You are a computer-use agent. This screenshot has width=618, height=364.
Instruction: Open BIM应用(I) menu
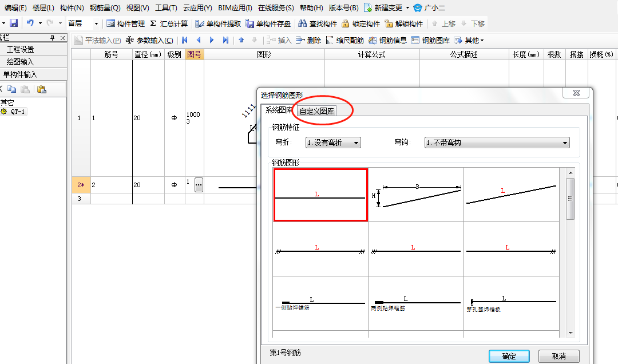click(x=235, y=8)
